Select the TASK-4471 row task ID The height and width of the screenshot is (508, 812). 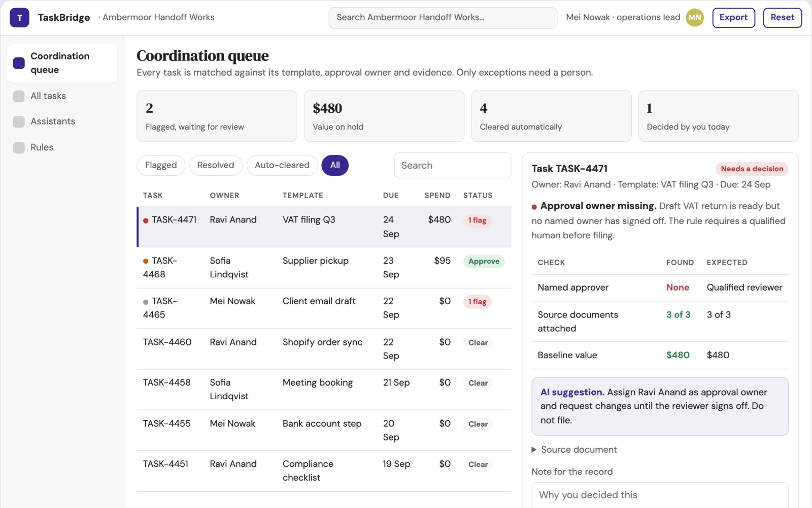pos(174,220)
